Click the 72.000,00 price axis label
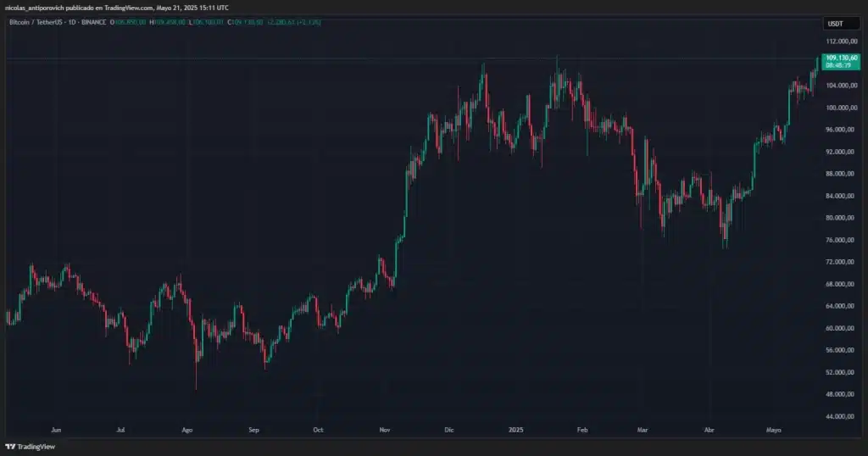 pos(842,262)
